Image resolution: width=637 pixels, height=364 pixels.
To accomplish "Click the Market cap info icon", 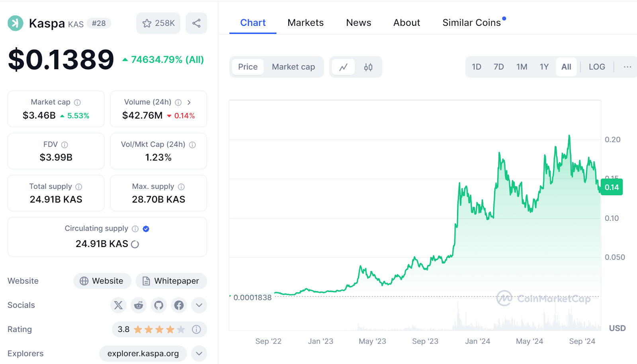I will (x=78, y=102).
